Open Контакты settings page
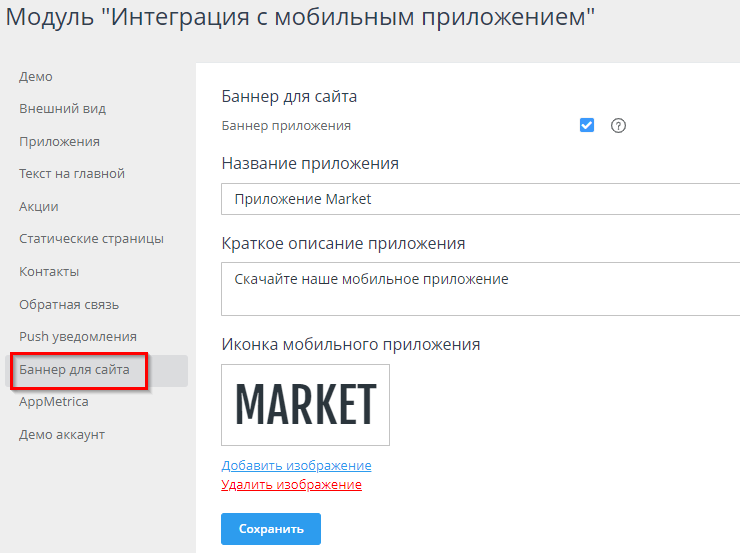 pos(49,271)
